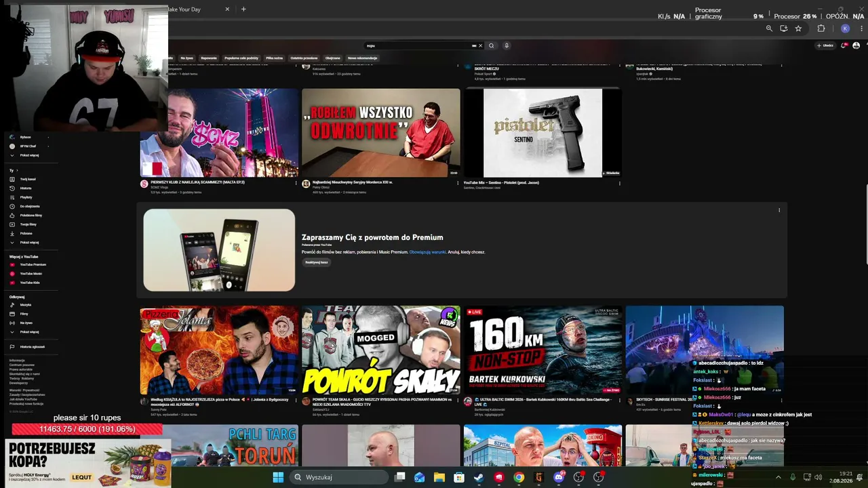Screen dimensions: 868x488
Task: Click the Reaktywuj teraz Premium button
Action: coord(316,262)
